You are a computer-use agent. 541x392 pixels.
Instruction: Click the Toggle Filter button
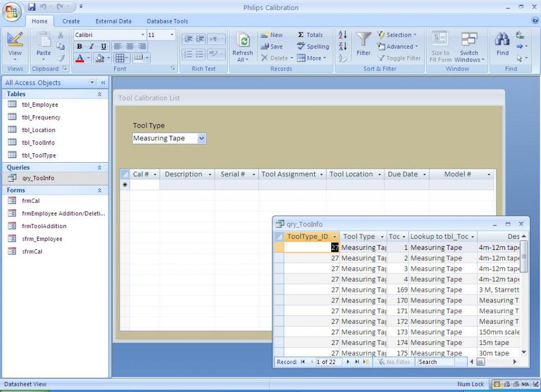click(399, 58)
